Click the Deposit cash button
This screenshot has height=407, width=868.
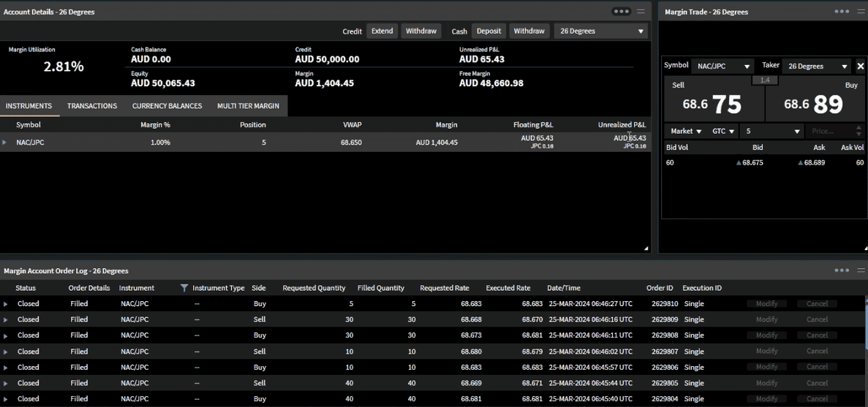click(488, 31)
